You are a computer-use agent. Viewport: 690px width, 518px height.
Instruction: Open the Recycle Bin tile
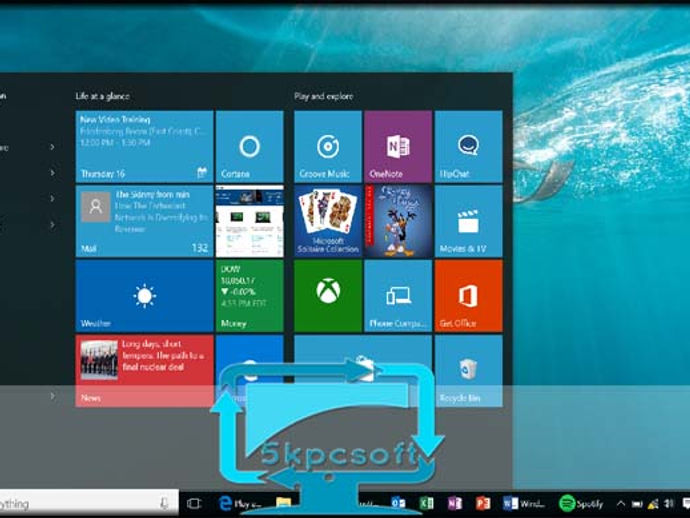pos(468,371)
